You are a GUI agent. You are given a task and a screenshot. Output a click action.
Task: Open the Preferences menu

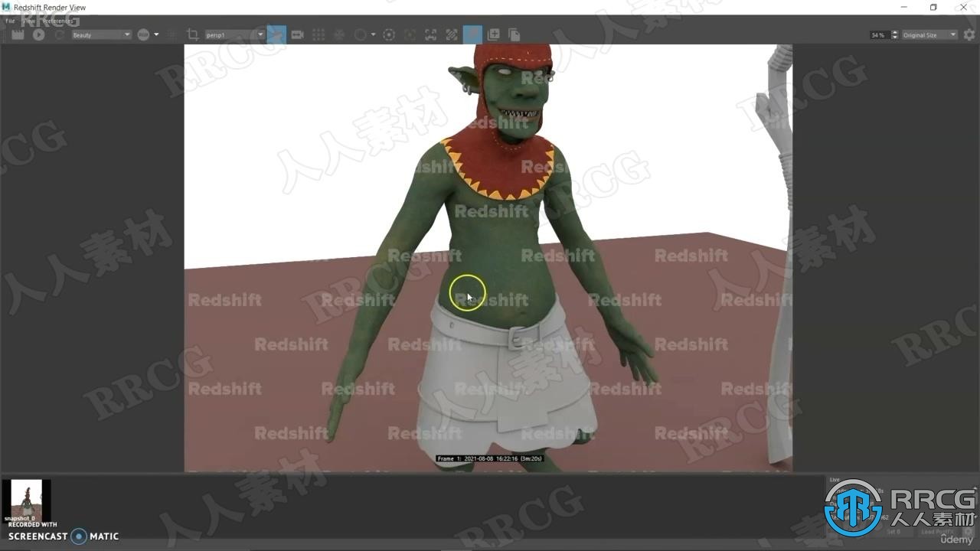tap(58, 21)
